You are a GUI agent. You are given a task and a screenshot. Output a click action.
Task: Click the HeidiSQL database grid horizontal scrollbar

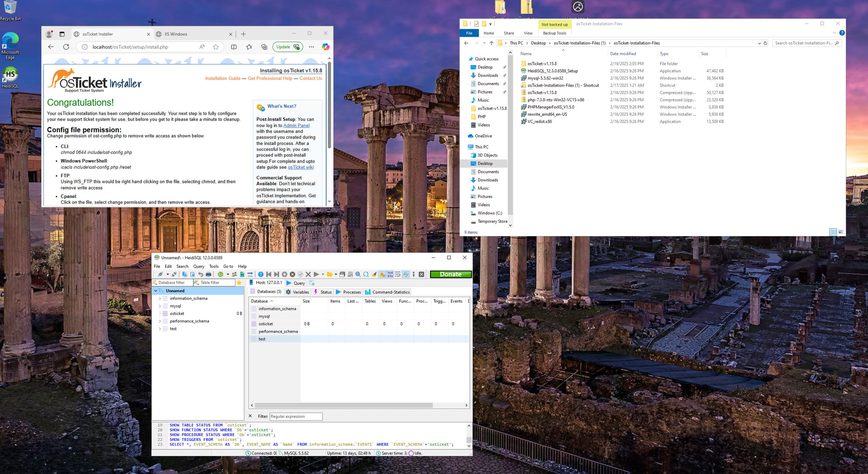click(344, 405)
